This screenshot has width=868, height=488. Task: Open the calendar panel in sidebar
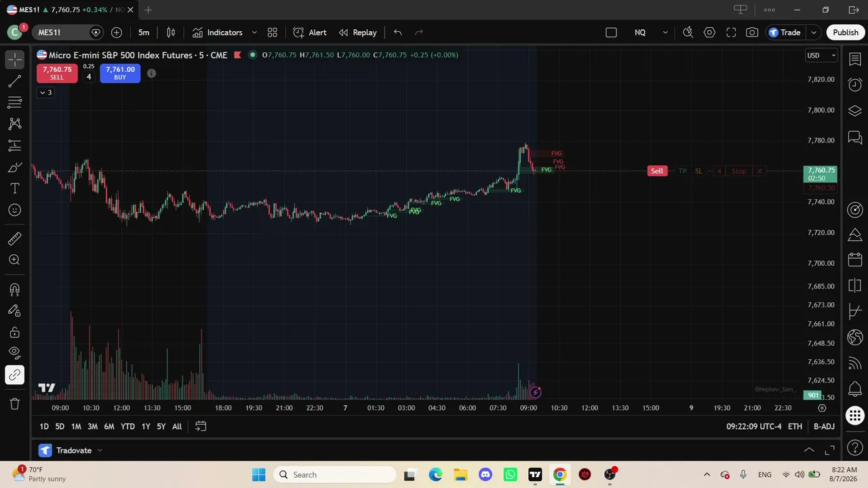point(854,260)
